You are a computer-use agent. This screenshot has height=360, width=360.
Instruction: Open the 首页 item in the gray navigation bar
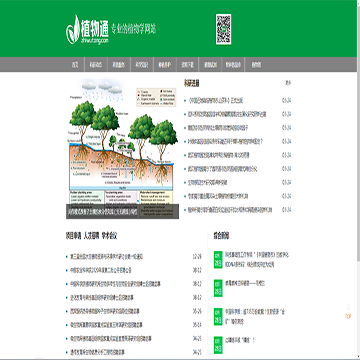tap(76, 65)
